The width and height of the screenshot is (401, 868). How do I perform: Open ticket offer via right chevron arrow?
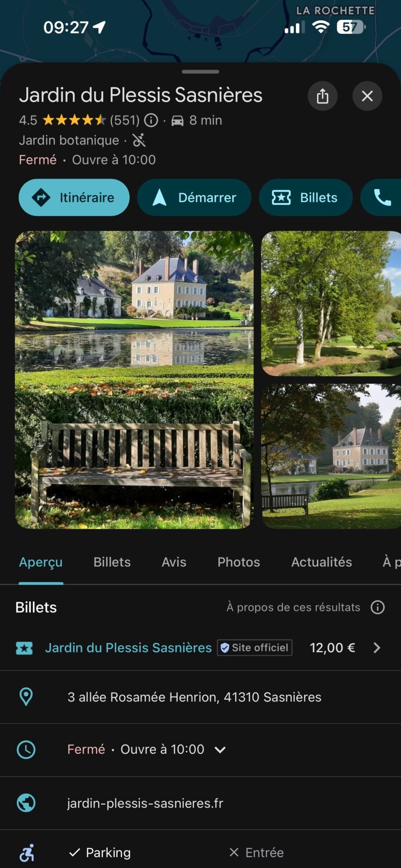coord(377,648)
